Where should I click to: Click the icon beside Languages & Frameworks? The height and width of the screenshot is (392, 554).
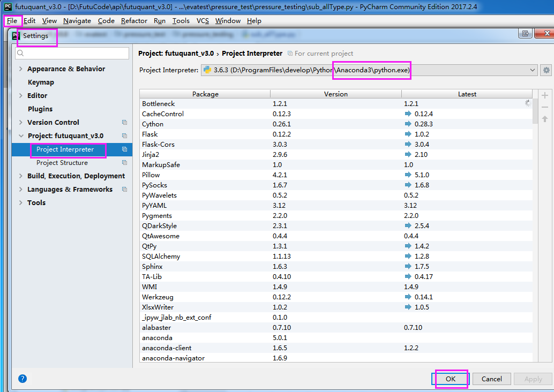[x=124, y=190]
